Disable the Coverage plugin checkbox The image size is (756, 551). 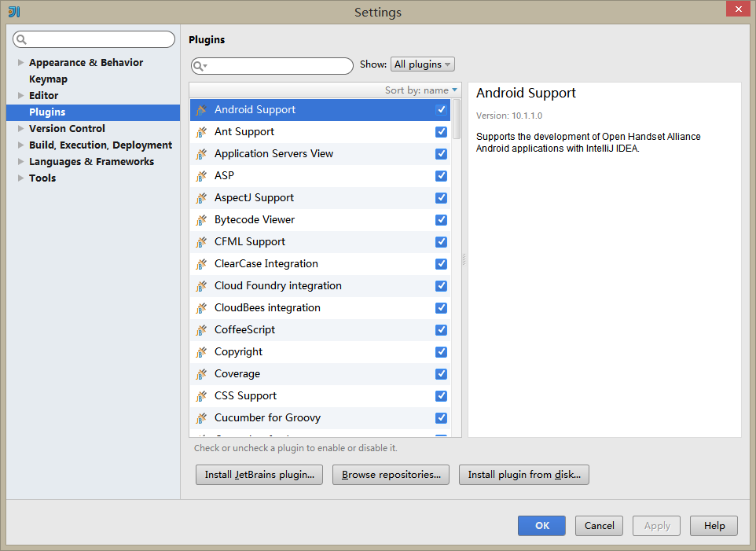click(x=441, y=374)
